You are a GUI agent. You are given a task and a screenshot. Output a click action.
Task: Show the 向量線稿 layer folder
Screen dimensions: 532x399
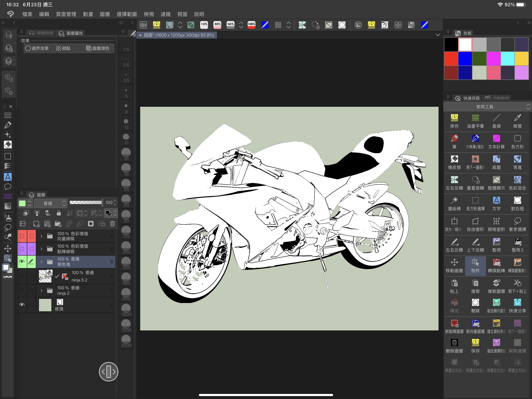pyautogui.click(x=22, y=236)
